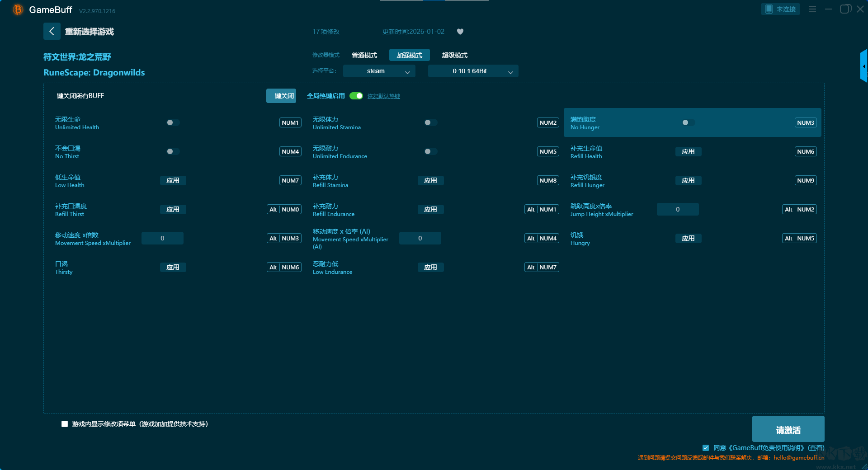Maximize the GameBuff window

(845, 9)
